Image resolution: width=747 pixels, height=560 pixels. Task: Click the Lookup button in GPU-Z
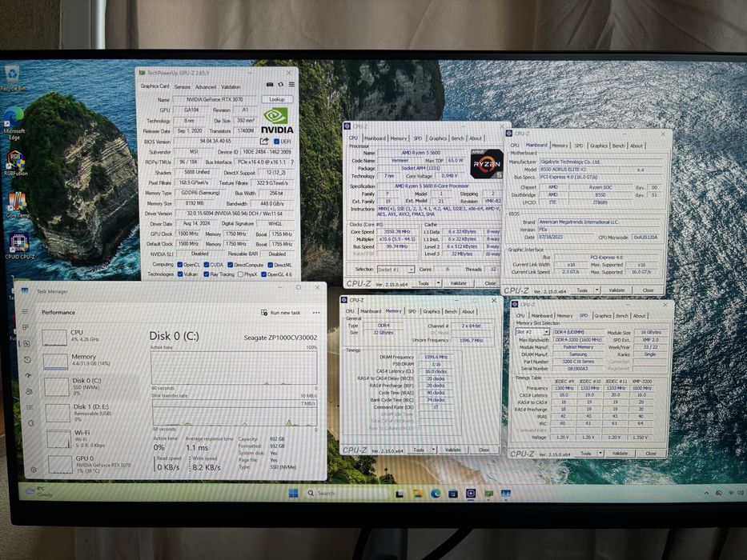pyautogui.click(x=277, y=99)
